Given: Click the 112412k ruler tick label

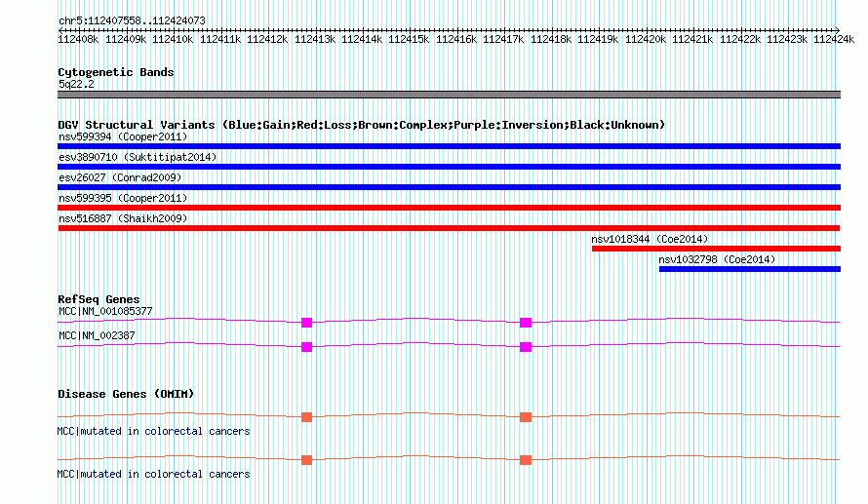Looking at the screenshot, I should coord(267,39).
